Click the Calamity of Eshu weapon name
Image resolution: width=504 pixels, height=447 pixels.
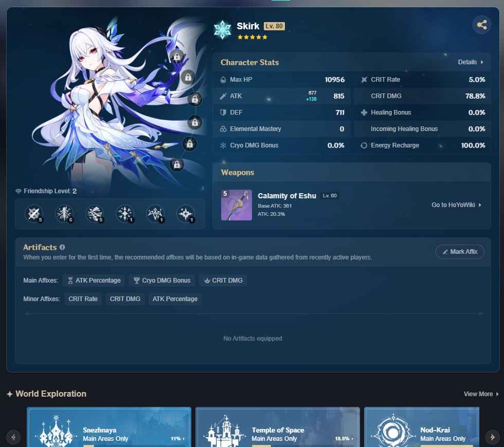287,196
